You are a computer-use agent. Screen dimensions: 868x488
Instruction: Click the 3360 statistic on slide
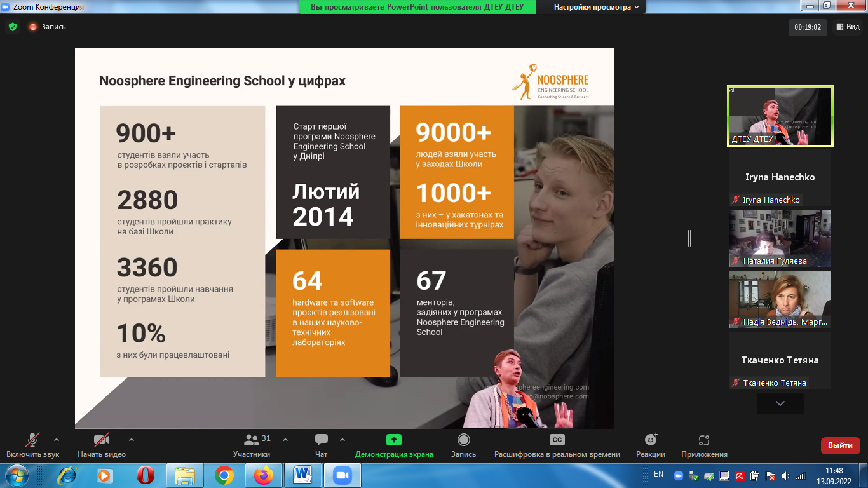pos(147,268)
